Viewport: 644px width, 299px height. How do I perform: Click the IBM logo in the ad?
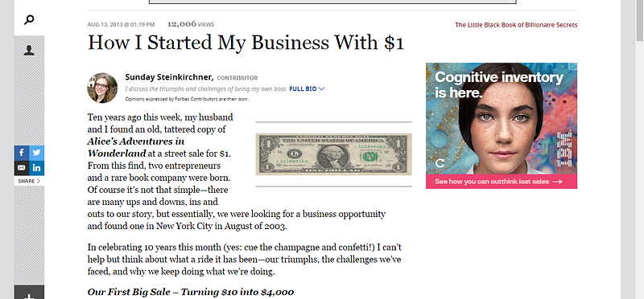click(564, 149)
